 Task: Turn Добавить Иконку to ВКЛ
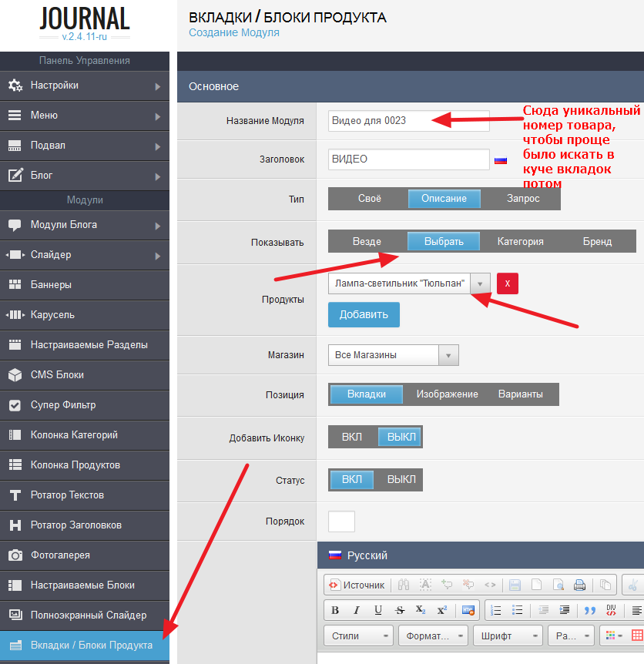(352, 438)
